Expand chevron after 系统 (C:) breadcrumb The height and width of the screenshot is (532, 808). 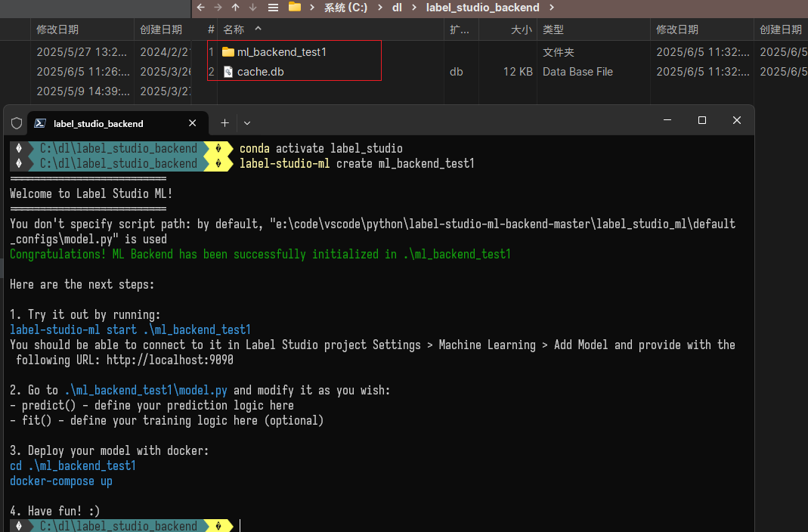coord(379,8)
